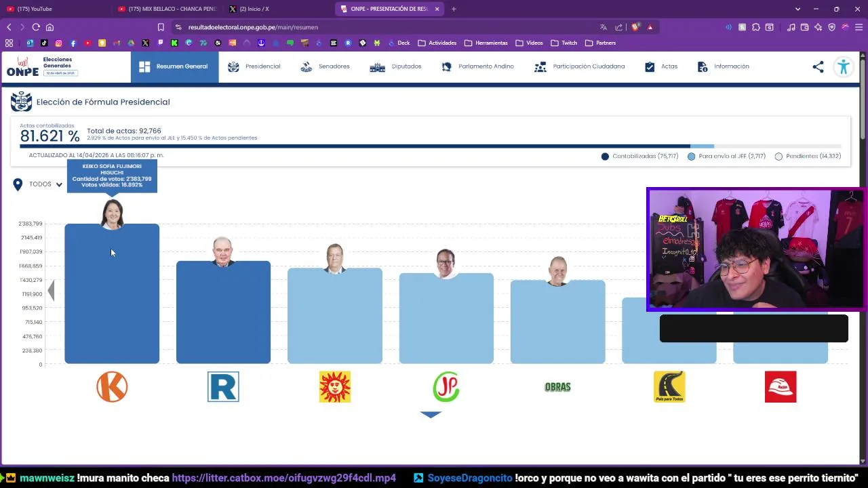Open the Presidencial section

tap(254, 66)
